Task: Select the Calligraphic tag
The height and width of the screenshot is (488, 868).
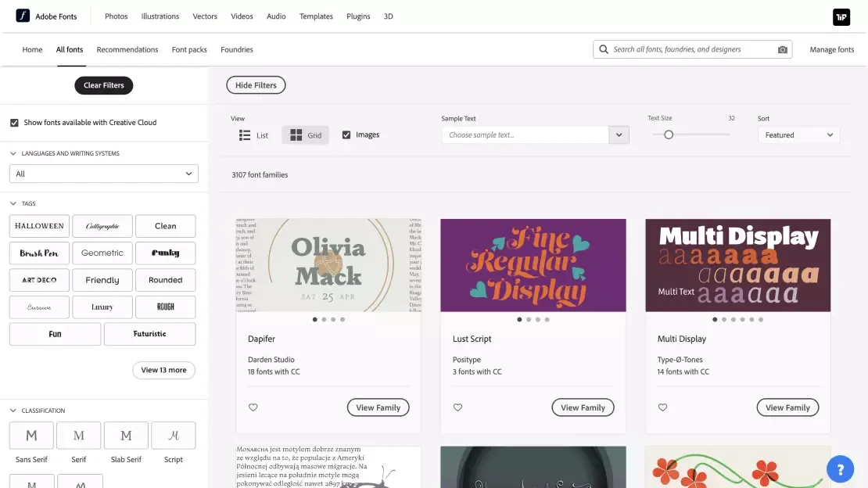Action: tap(102, 226)
